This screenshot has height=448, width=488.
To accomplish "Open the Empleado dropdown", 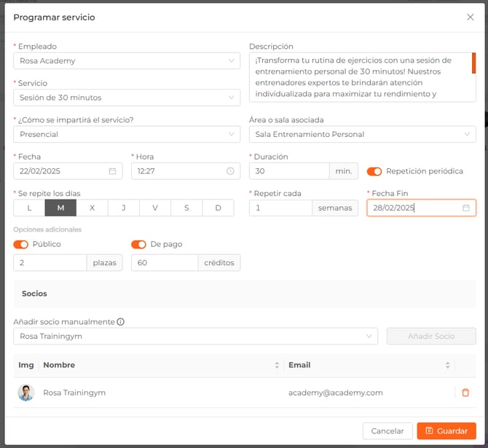I will 127,61.
